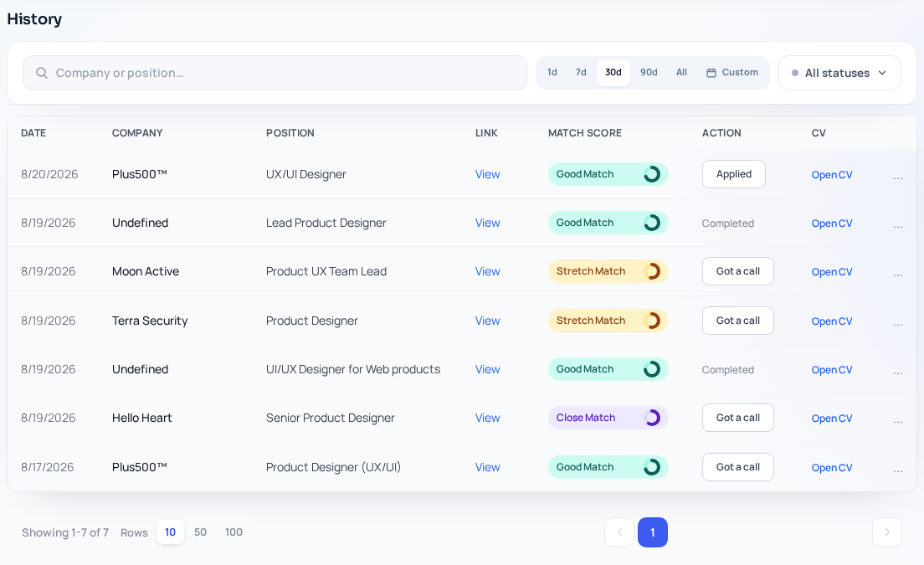Open more options for Plus500 UX/UI Designer row
This screenshot has width=924, height=565.
tap(897, 177)
